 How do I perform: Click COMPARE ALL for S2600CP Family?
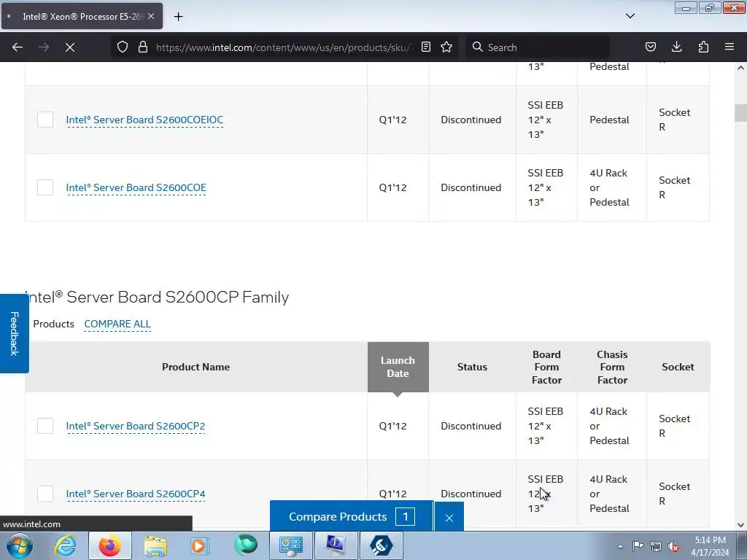pos(117,324)
